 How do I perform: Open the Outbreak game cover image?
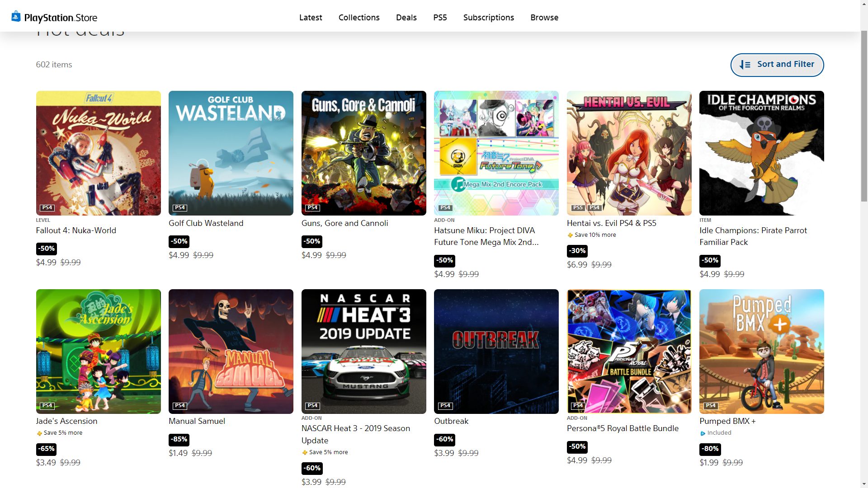[496, 352]
